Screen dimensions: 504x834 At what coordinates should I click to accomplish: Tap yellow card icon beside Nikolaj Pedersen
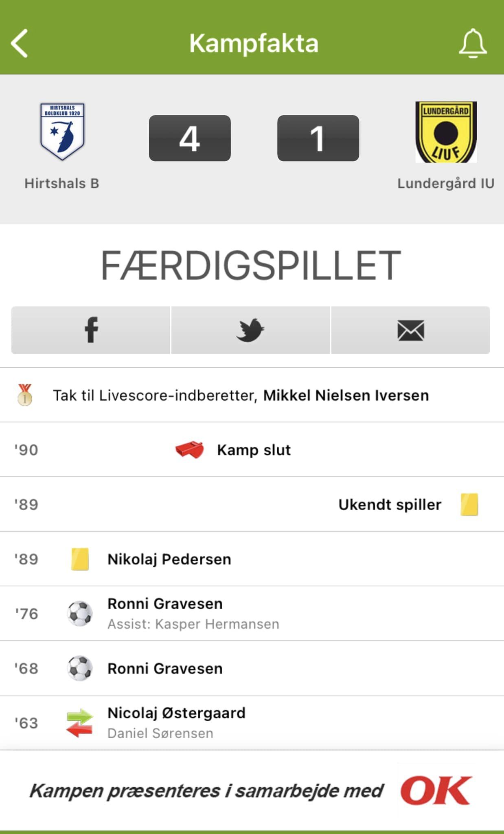point(80,559)
